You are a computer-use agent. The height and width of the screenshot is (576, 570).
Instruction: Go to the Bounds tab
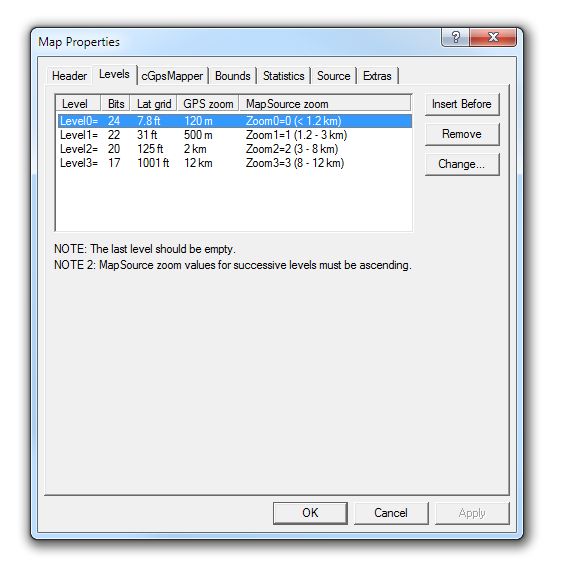[232, 76]
